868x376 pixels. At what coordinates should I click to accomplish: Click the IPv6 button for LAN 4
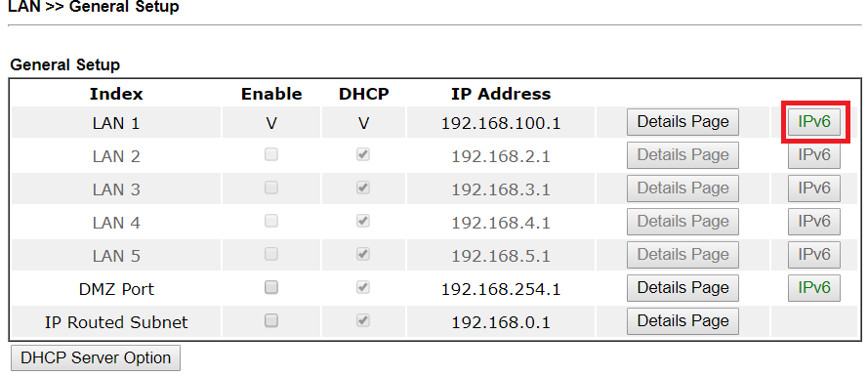pos(813,222)
